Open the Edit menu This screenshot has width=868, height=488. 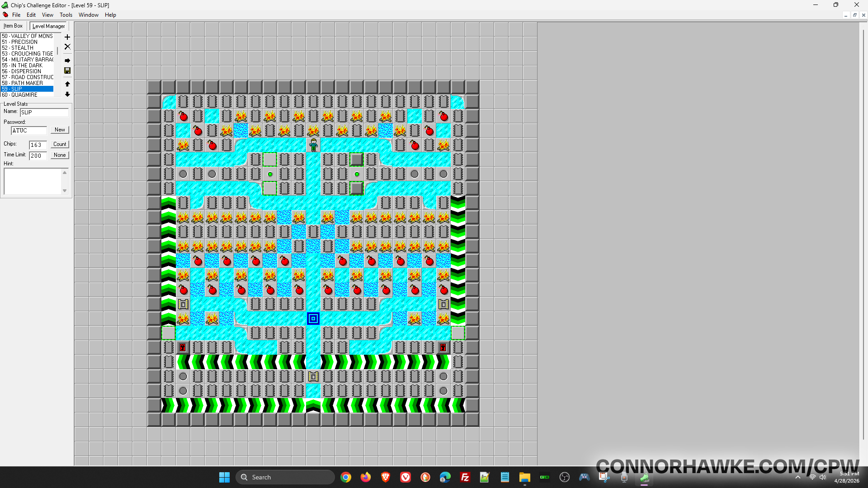31,15
